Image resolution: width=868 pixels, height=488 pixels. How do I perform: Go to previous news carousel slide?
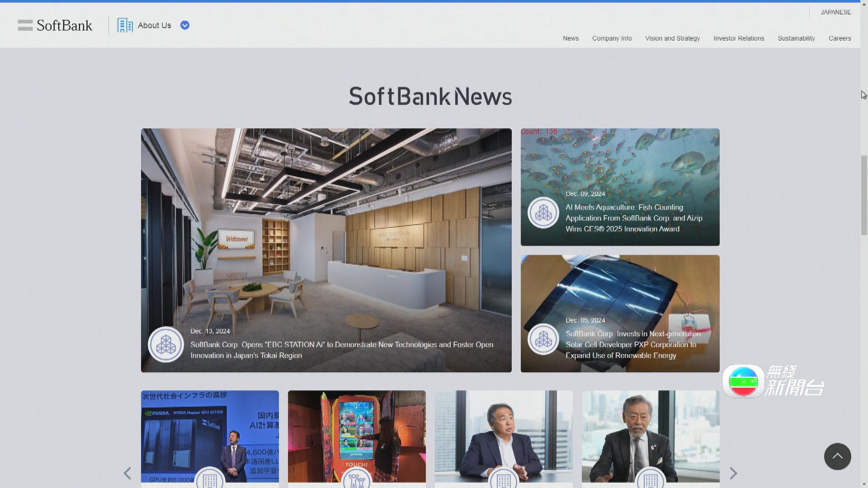coord(127,473)
